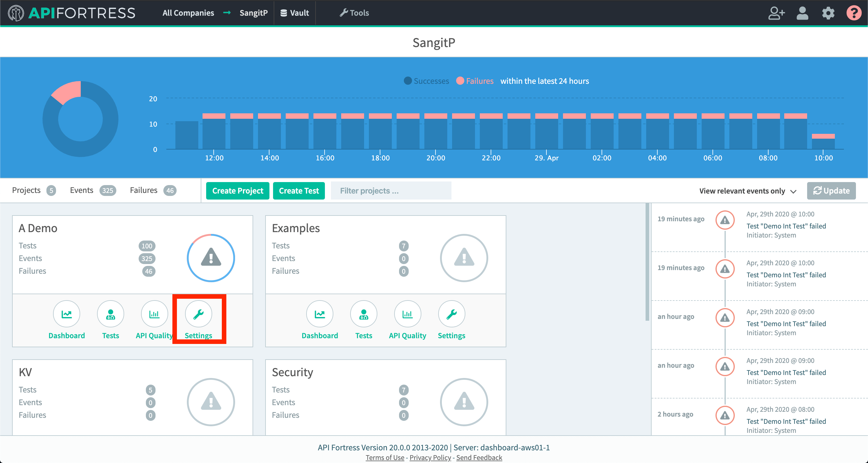Switch to the Vault section
This screenshot has height=463, width=868.
(294, 13)
